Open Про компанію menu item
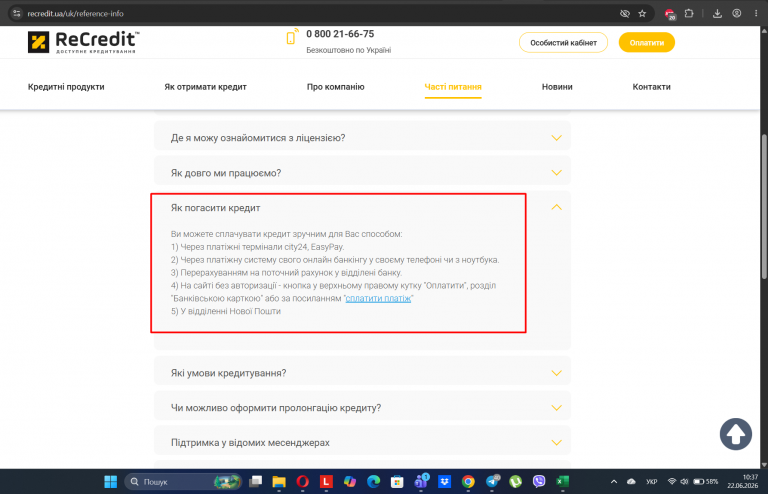Viewport: 768px width, 494px height. 336,87
